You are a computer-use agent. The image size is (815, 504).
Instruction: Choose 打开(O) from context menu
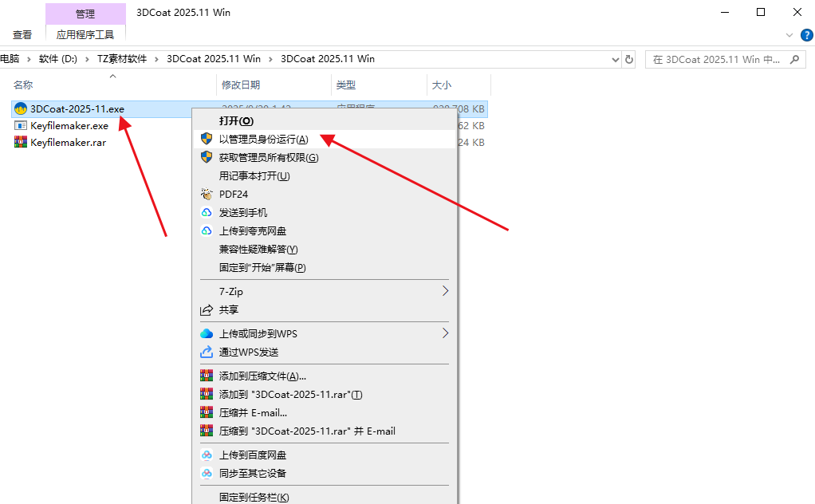[x=325, y=120]
